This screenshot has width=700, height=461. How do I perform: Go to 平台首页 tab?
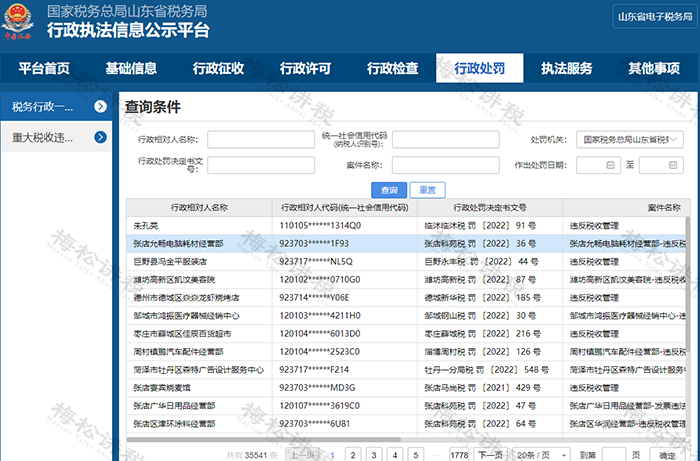tap(44, 68)
